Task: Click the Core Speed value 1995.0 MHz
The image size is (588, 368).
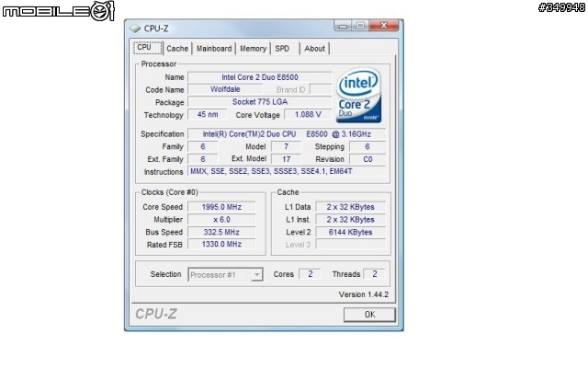Action: 221,207
